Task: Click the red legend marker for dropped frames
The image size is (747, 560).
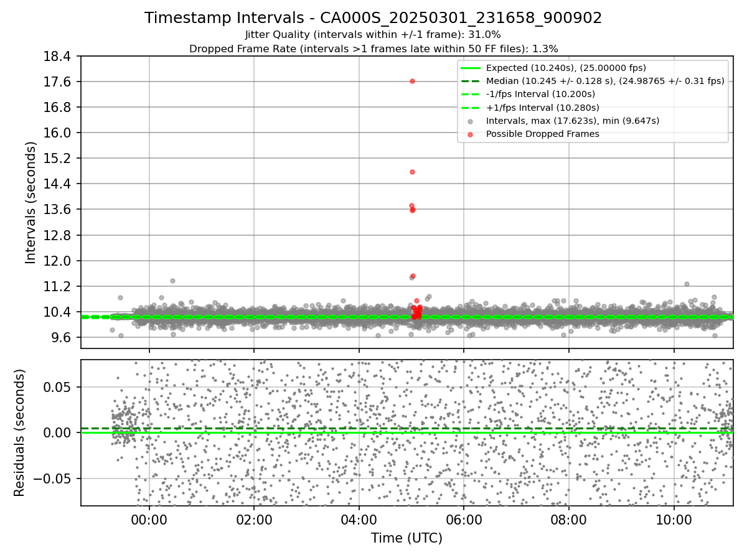Action: [471, 134]
